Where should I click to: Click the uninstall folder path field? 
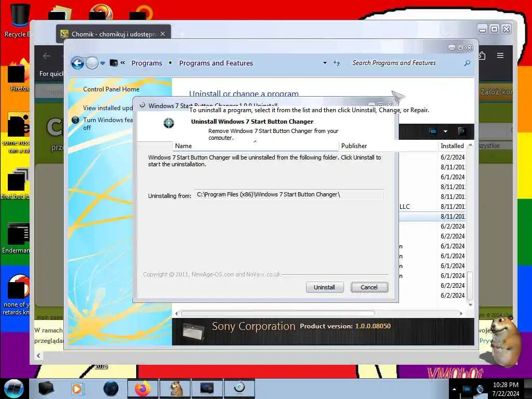[289, 194]
